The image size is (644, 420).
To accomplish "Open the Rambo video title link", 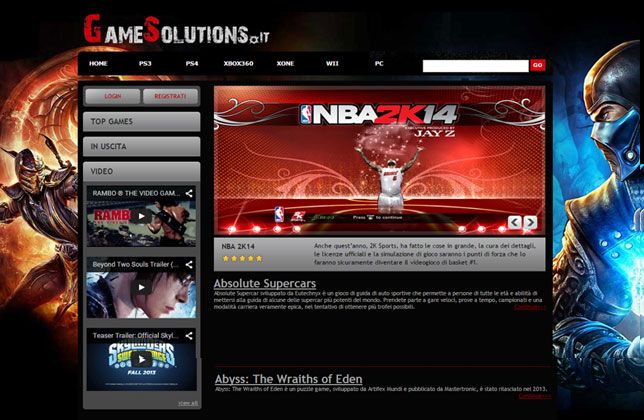I will point(136,193).
